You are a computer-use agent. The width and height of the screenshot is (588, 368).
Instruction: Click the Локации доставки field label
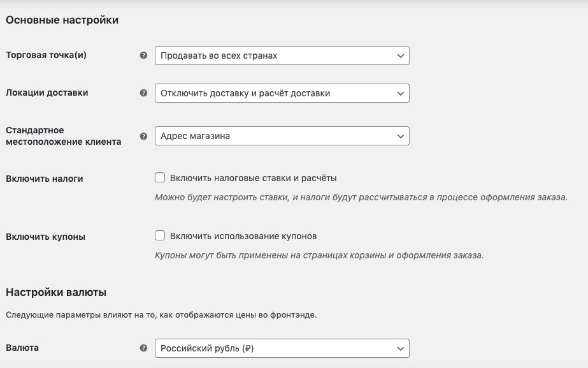tap(47, 92)
